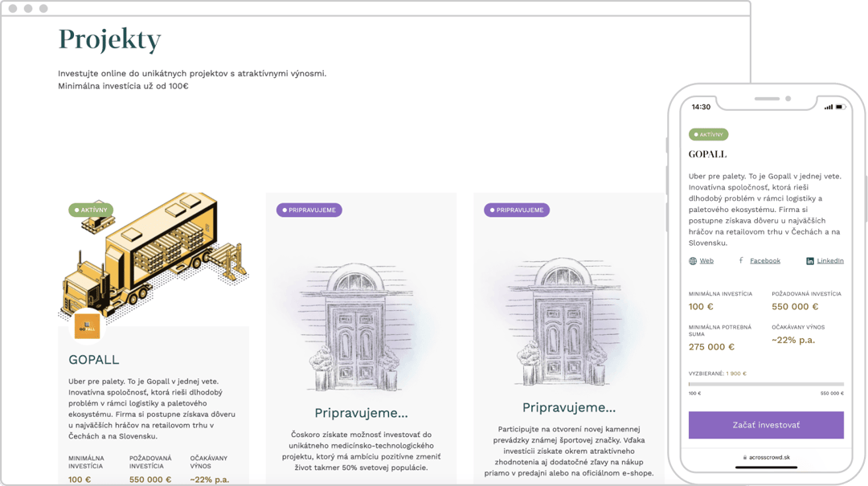The height and width of the screenshot is (486, 868).
Task: Click the acrosscrowd.sk address bar on phone
Action: (766, 457)
